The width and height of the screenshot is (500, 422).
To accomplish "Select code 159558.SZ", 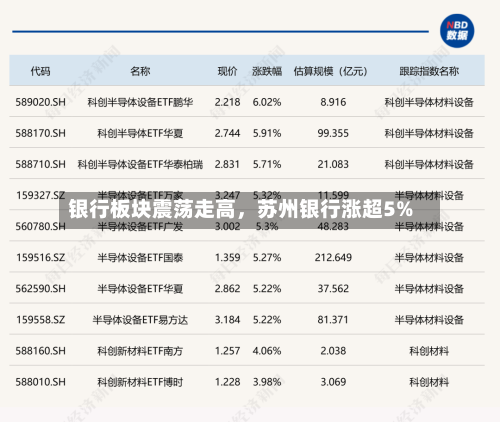I will pyautogui.click(x=40, y=320).
